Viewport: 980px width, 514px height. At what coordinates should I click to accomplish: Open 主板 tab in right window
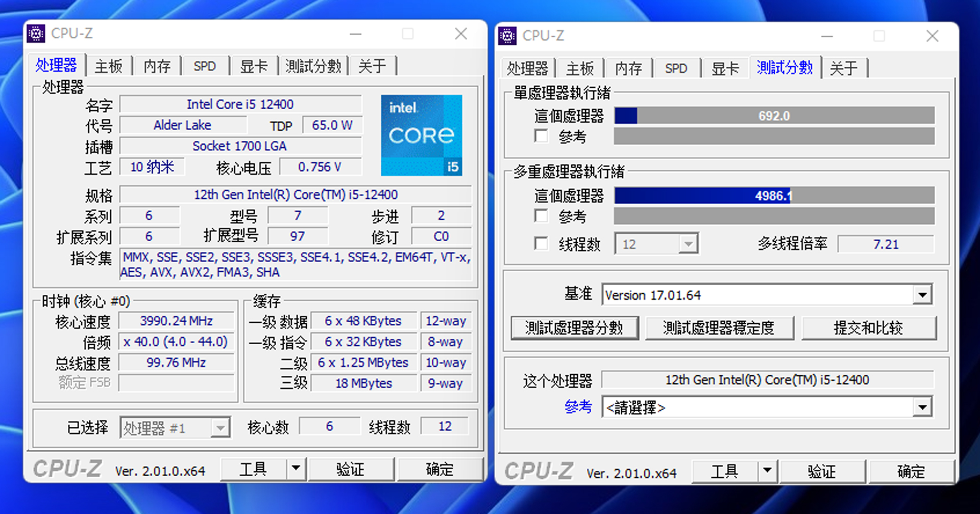[x=580, y=68]
